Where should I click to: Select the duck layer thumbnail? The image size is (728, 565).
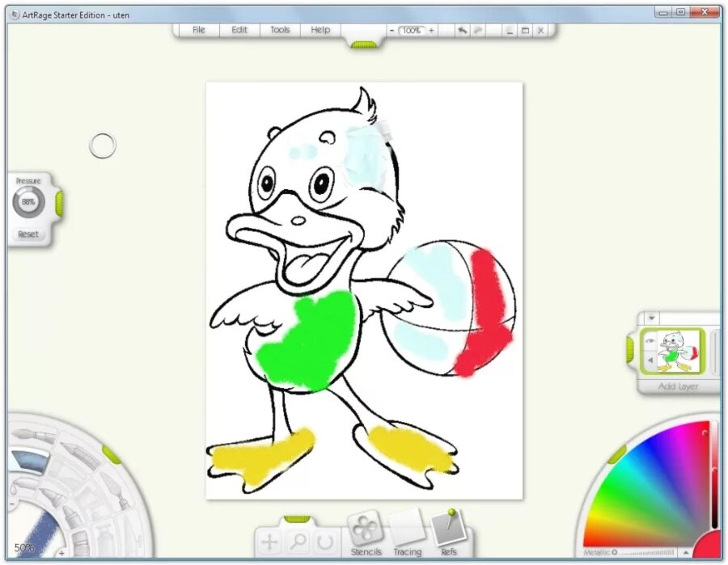point(679,351)
